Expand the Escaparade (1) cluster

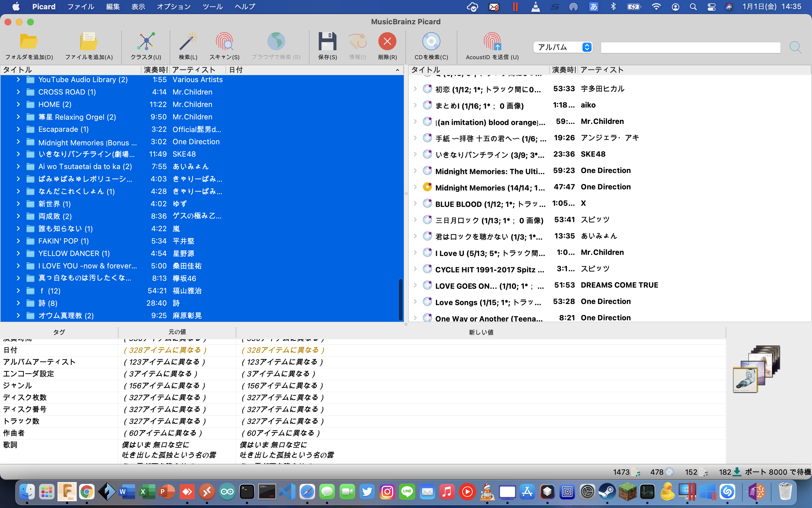pyautogui.click(x=18, y=129)
